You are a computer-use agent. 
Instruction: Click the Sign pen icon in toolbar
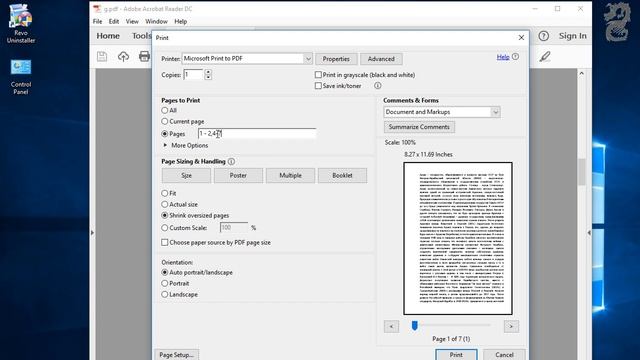click(x=545, y=56)
